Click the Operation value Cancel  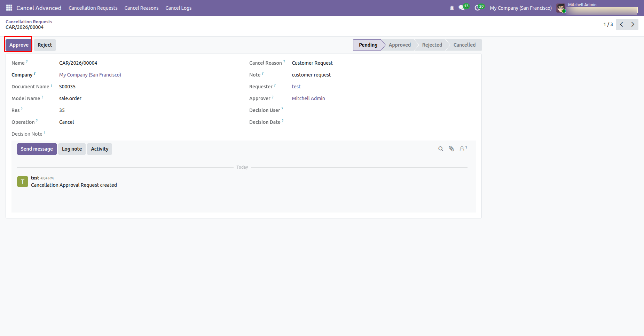(66, 122)
